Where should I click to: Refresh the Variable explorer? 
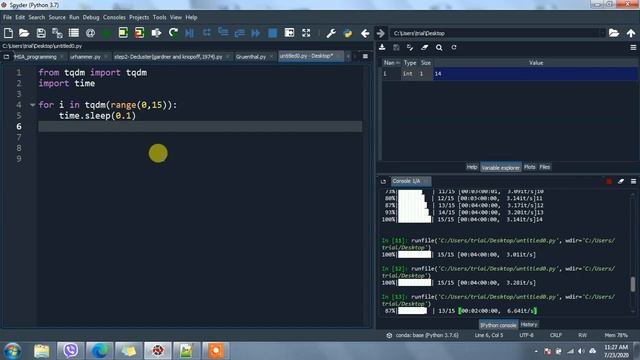[454, 47]
